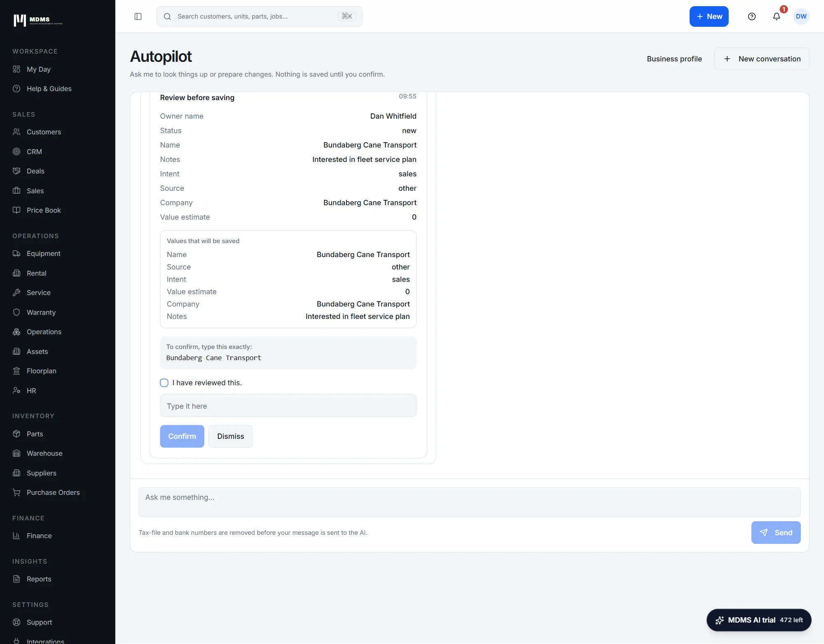Open Finance in the sidebar
Image resolution: width=824 pixels, height=644 pixels.
click(39, 536)
